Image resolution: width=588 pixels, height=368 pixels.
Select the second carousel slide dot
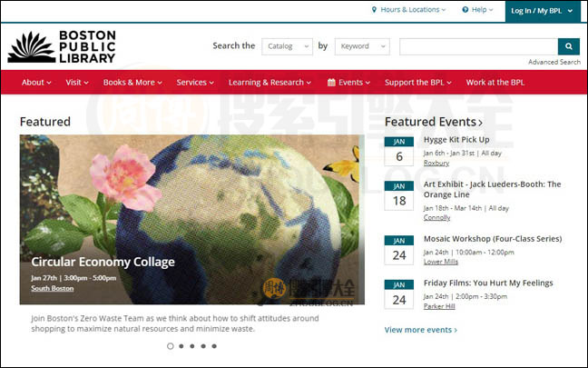click(x=181, y=346)
